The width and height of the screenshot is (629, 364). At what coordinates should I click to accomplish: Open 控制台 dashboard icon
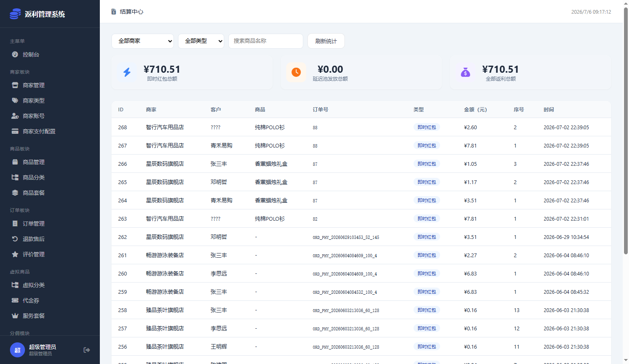click(x=15, y=54)
